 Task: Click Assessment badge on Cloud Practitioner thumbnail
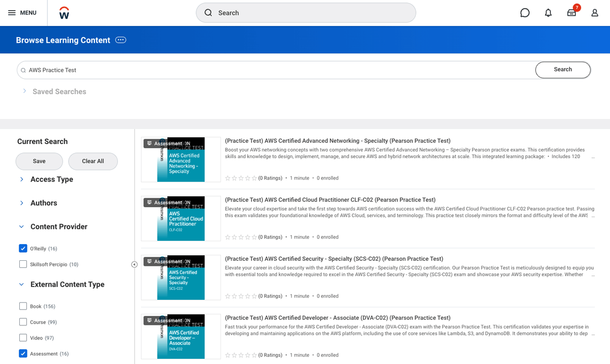click(164, 202)
